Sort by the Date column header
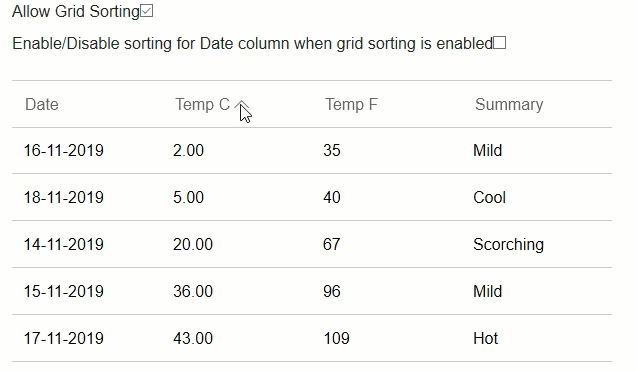 [42, 105]
